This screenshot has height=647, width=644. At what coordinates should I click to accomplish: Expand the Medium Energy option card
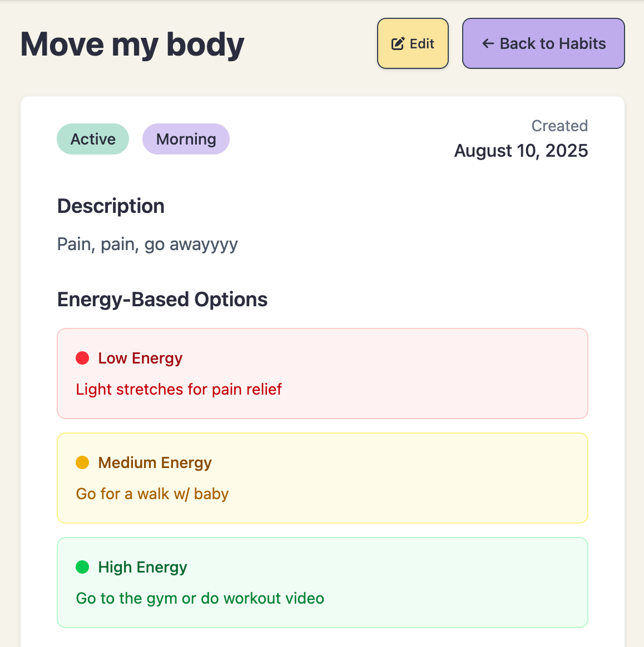322,477
